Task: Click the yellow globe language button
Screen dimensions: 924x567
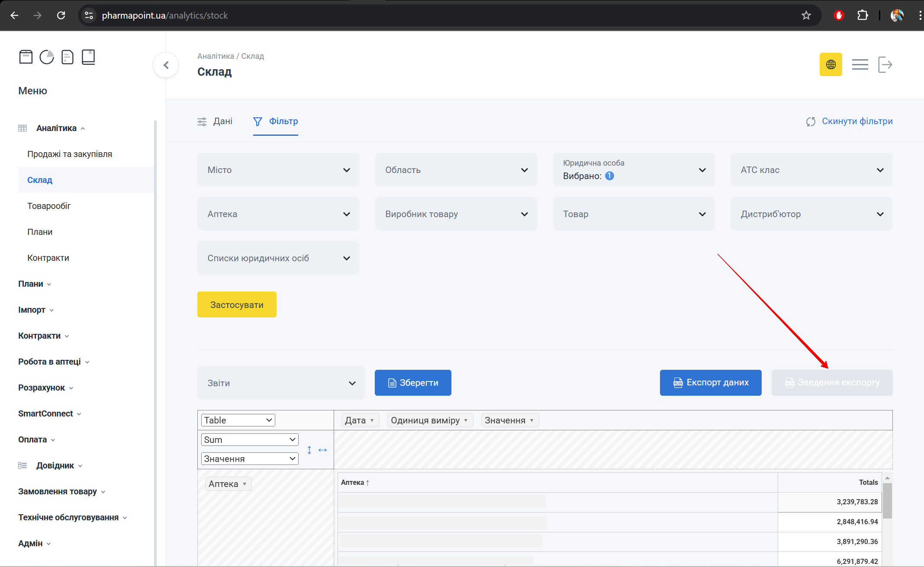Action: click(x=831, y=65)
